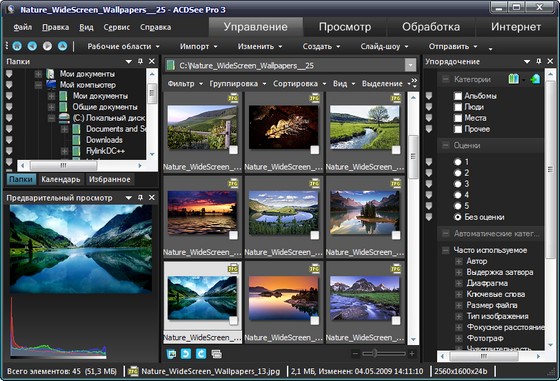Screen dimensions: 560x381
Task: Check the Места category checkbox
Action: click(x=458, y=118)
